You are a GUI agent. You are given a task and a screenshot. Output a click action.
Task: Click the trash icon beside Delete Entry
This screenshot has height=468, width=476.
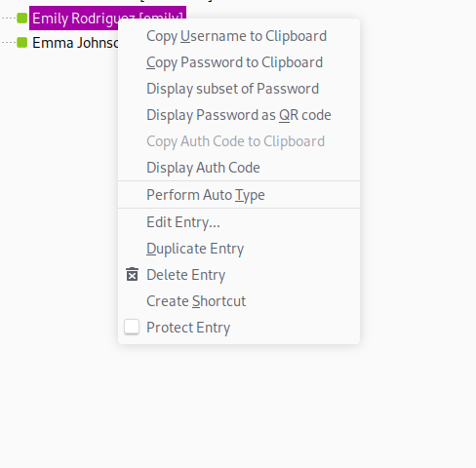coord(132,275)
